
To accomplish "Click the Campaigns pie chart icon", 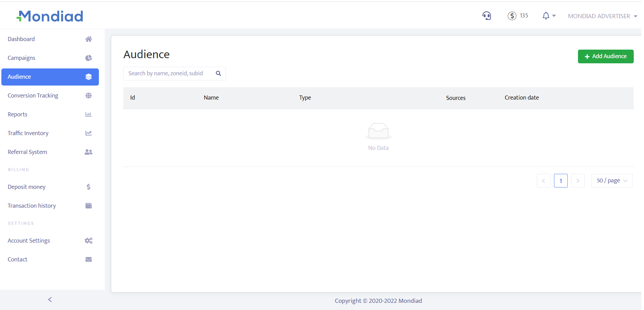I will click(x=88, y=58).
